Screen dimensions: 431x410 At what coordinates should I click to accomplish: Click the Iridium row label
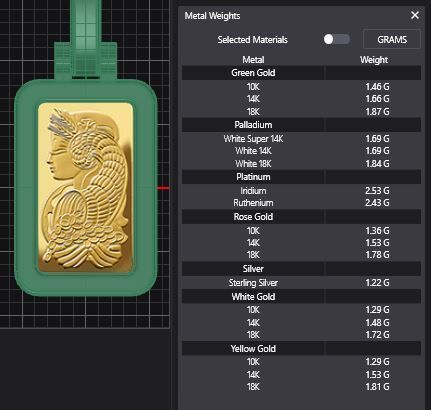click(253, 191)
